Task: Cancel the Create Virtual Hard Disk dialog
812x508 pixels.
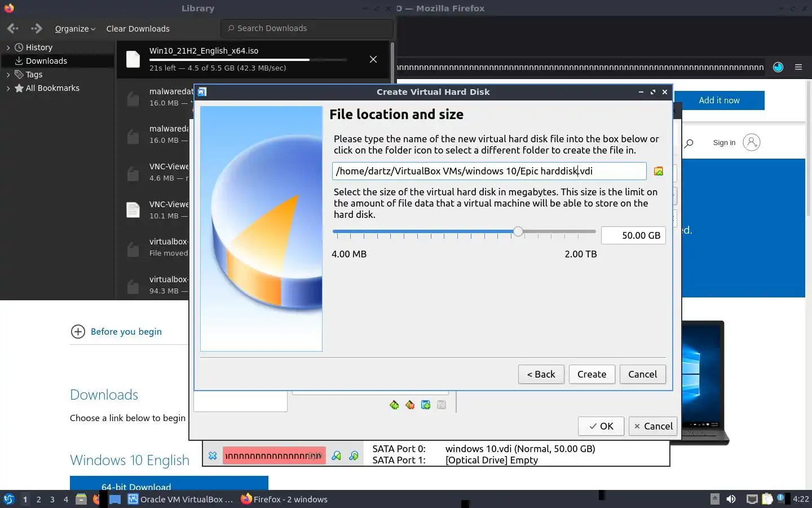Action: click(x=643, y=374)
